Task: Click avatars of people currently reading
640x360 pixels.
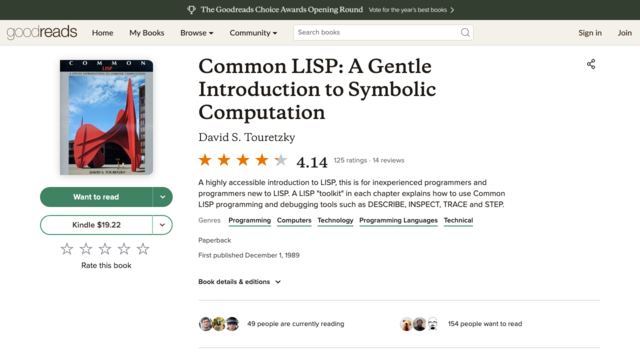Action: 219,324
